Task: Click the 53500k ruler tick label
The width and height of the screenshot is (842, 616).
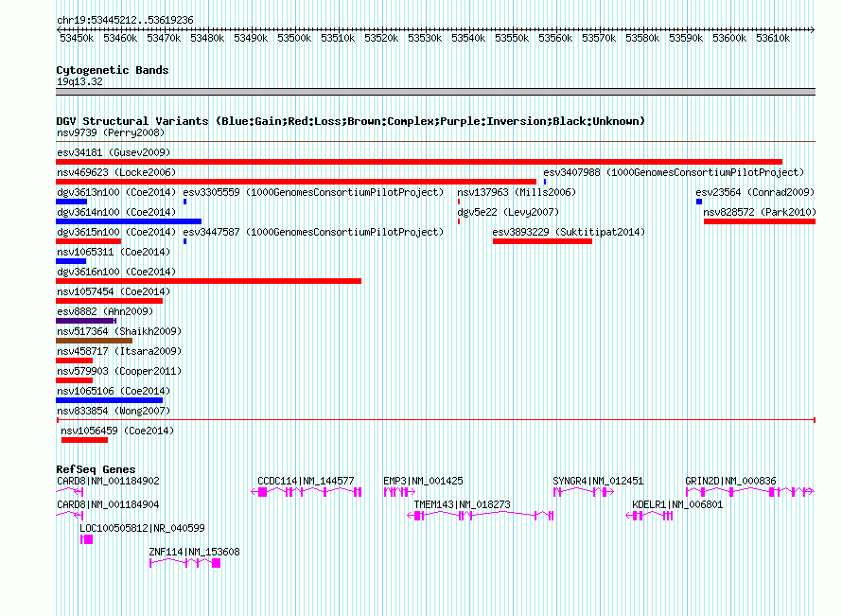Action: (294, 39)
